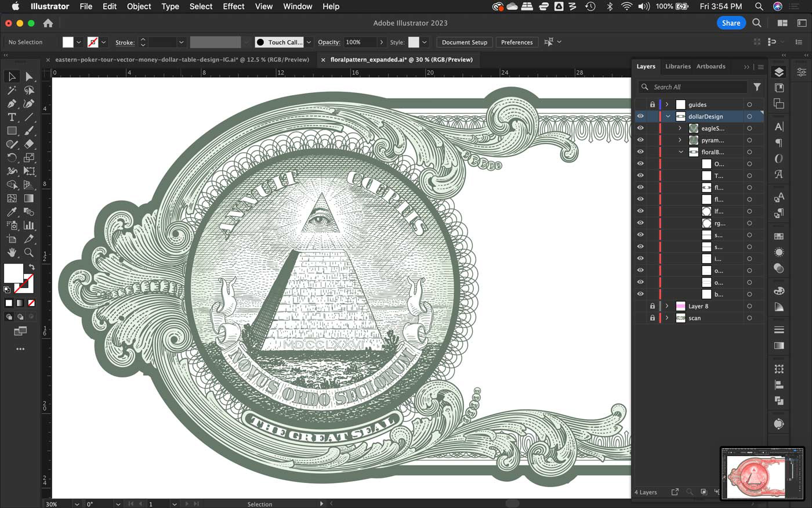Expand the scan layer
812x508 pixels.
pos(667,318)
